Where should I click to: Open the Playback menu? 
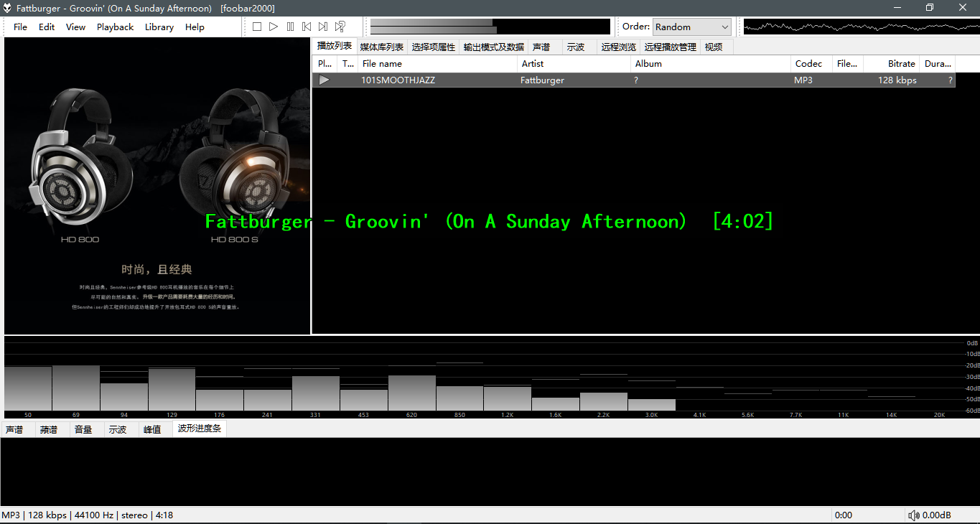pyautogui.click(x=115, y=27)
